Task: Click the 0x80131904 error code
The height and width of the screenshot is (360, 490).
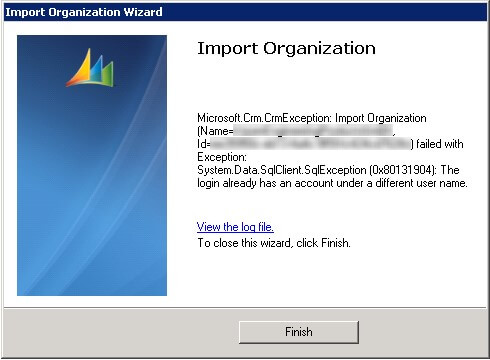Action: click(402, 170)
